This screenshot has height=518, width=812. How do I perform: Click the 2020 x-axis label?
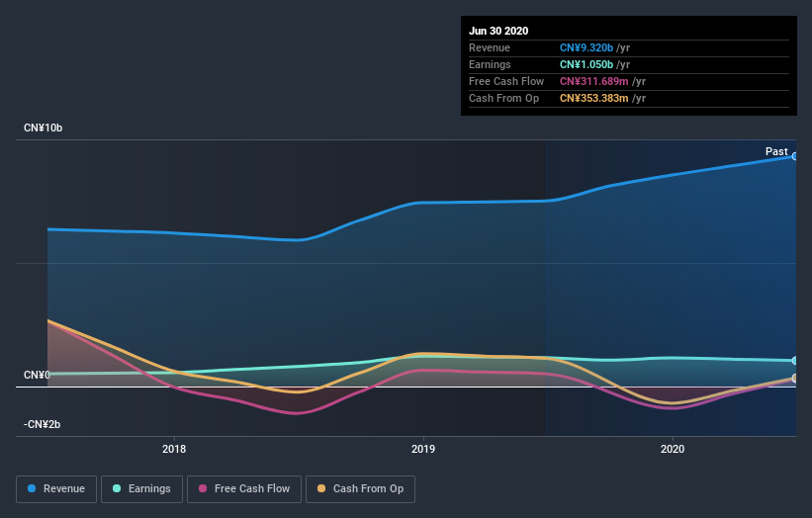(x=673, y=449)
